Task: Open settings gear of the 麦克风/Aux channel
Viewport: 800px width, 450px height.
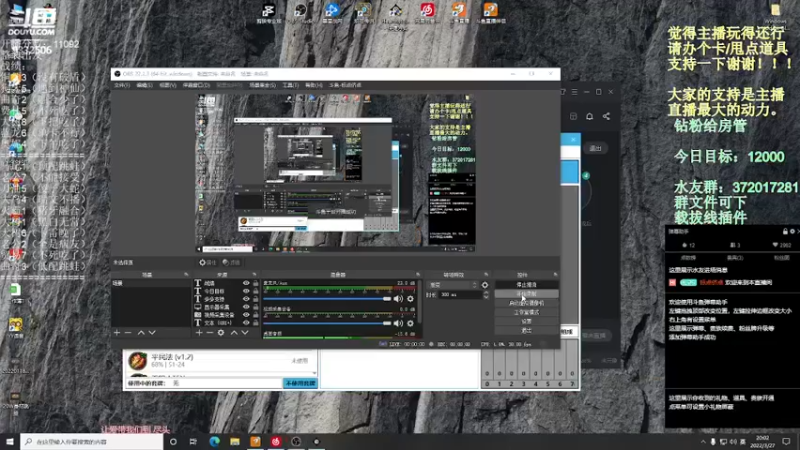Action: [410, 298]
